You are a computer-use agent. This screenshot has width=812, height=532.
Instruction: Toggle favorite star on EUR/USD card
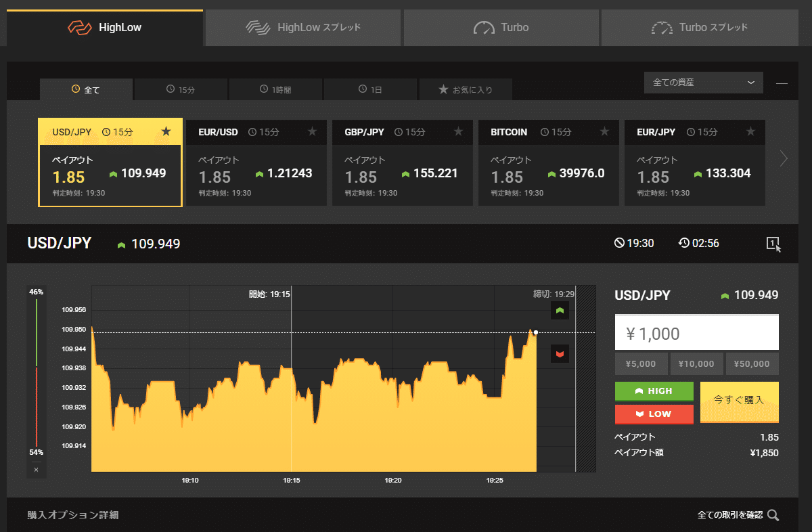312,131
